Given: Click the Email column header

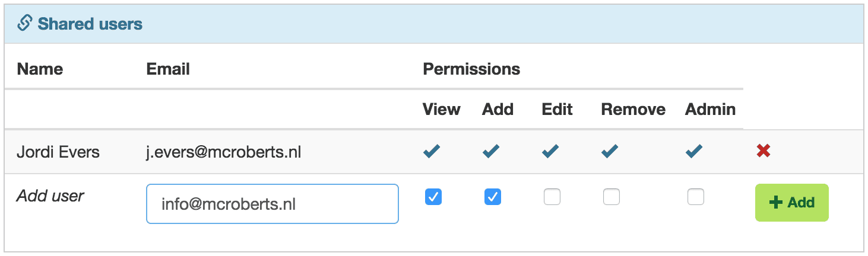Looking at the screenshot, I should click(168, 69).
